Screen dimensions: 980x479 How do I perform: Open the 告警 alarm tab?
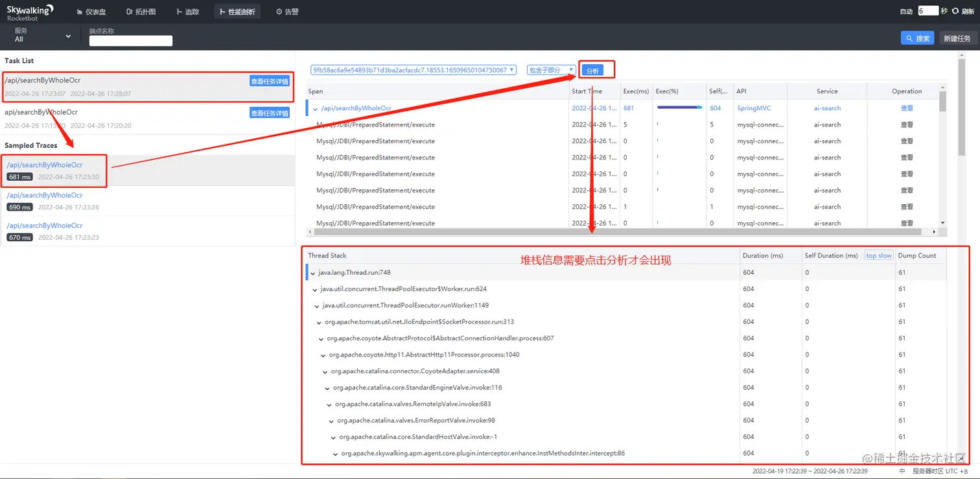coord(287,12)
